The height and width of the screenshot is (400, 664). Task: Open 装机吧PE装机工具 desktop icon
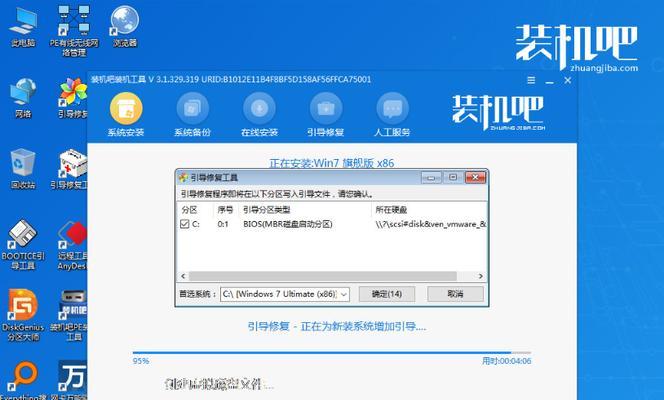tap(71, 315)
